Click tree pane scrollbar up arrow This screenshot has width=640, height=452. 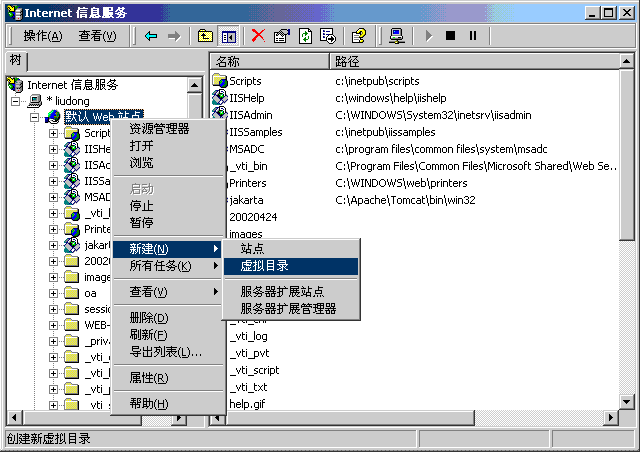click(195, 85)
